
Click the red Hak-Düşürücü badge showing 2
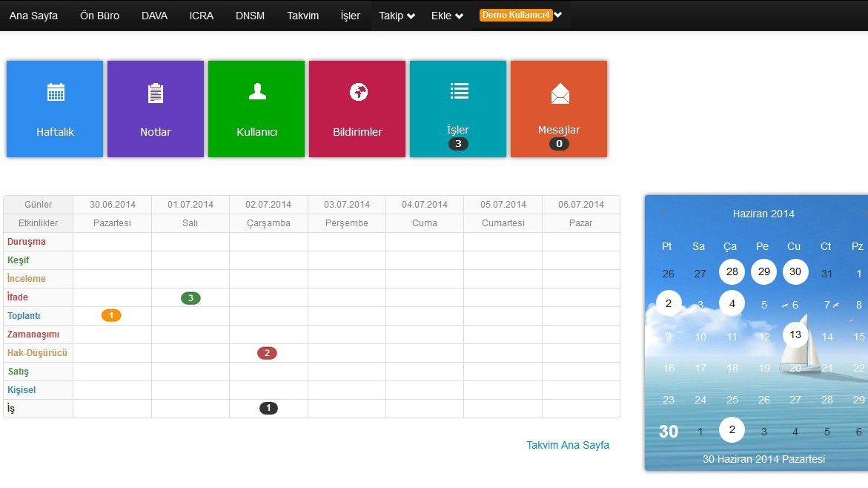267,353
